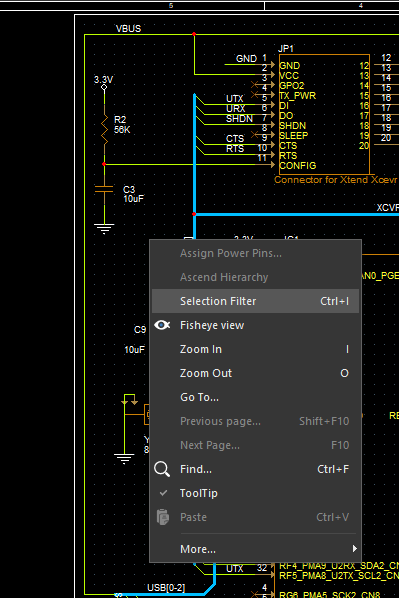Open Selection Filter from context menu
This screenshot has height=598, width=399.
[x=255, y=301]
